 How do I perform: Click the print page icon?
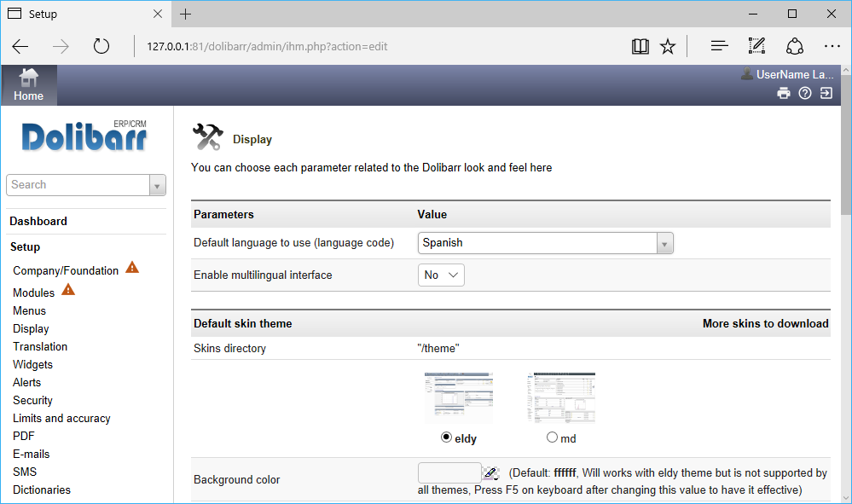(783, 94)
